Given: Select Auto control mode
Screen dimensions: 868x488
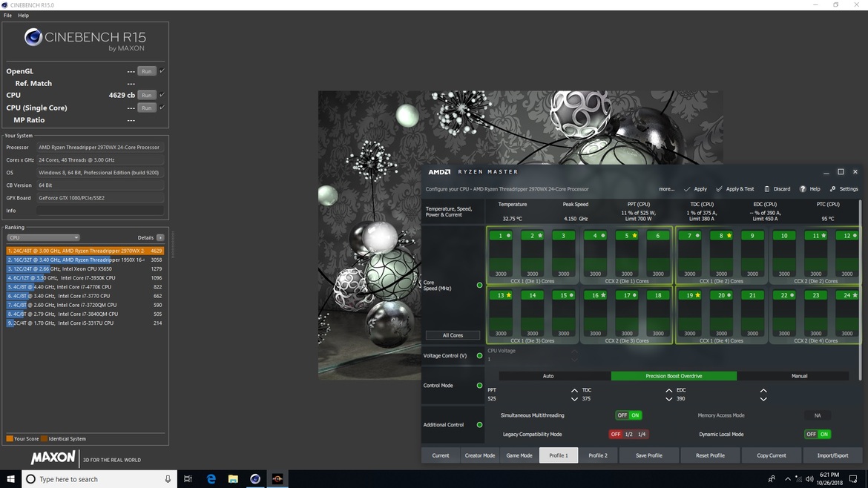Looking at the screenshot, I should [x=548, y=376].
